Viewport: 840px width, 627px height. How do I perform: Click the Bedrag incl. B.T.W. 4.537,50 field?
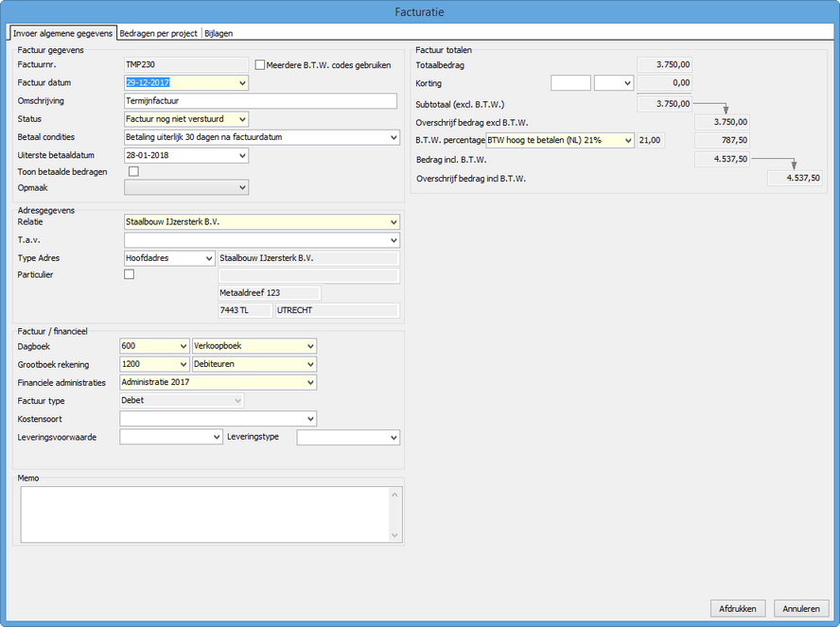(722, 159)
